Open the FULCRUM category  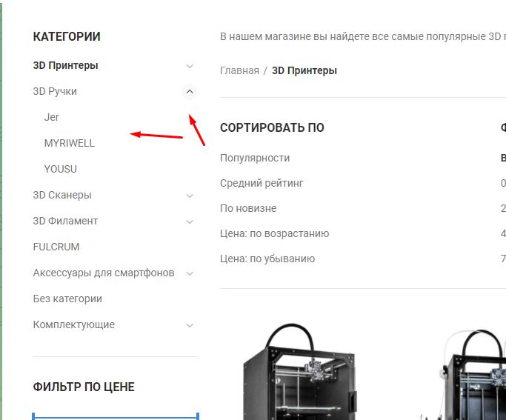[56, 247]
